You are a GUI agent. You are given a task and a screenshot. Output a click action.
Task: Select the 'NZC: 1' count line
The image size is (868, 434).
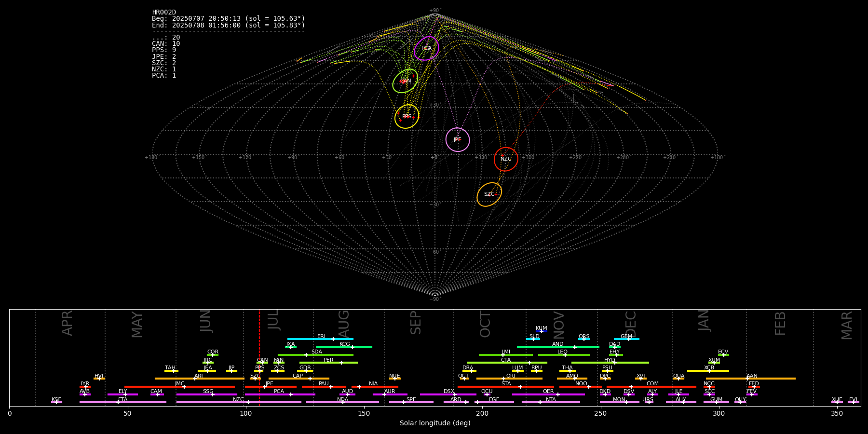pos(164,69)
